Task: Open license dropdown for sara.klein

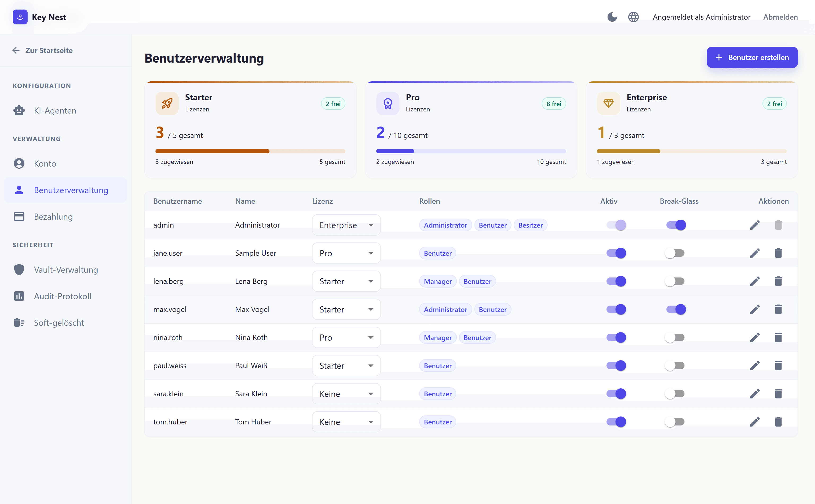Action: tap(346, 394)
